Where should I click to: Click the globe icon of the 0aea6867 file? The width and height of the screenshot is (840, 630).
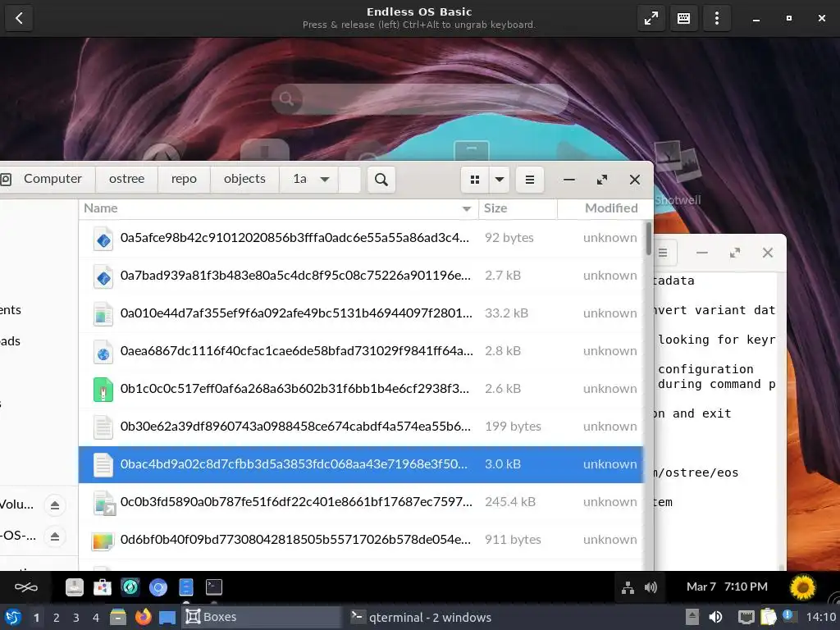(103, 352)
